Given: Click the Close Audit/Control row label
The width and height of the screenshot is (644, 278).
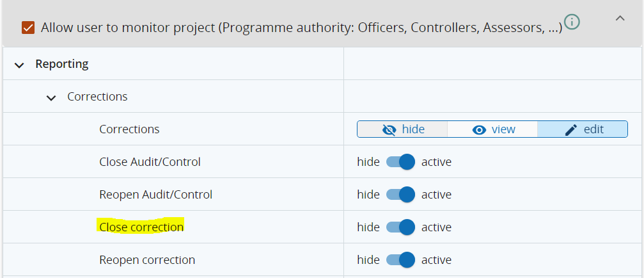Looking at the screenshot, I should (150, 162).
